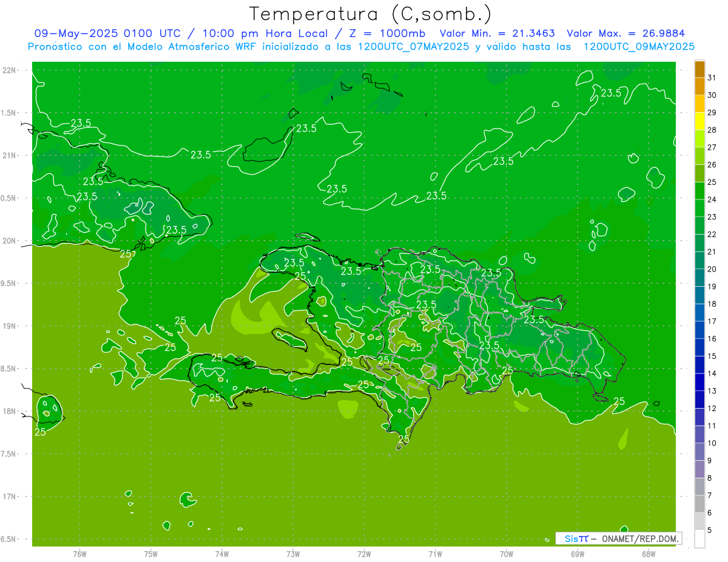Click the "71W" longitude axis label
Screen dimensions: 728x562
point(435,554)
